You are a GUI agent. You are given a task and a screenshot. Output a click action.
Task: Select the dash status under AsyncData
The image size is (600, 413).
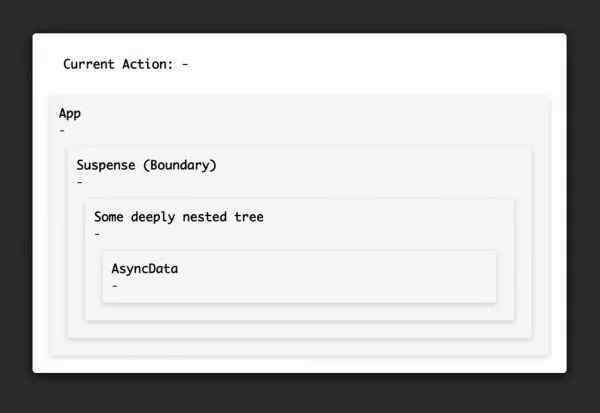click(115, 286)
